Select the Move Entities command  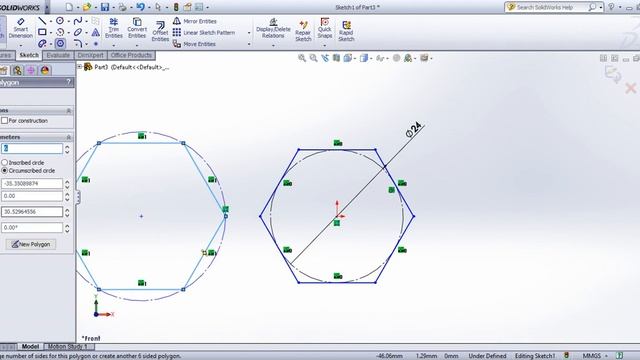coord(194,44)
